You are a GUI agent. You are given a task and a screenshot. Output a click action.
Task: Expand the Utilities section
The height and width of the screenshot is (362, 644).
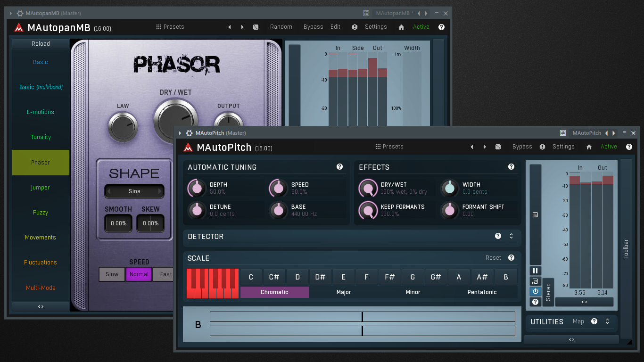pos(607,321)
